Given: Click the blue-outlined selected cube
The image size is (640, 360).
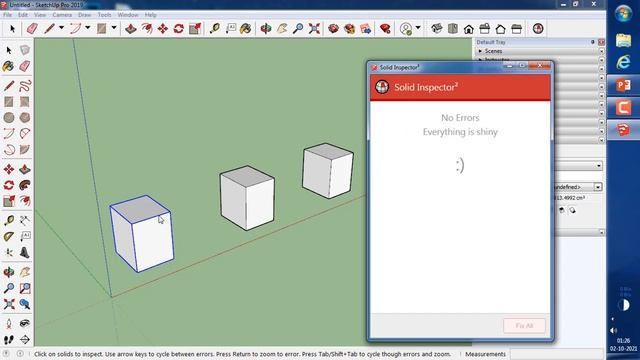Looking at the screenshot, I should (142, 233).
